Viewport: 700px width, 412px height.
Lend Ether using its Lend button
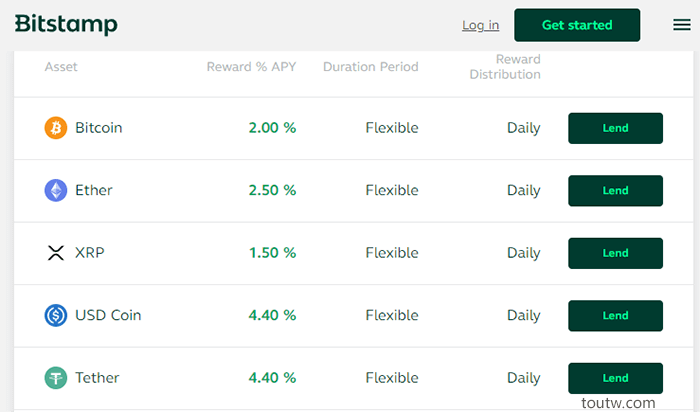[615, 191]
